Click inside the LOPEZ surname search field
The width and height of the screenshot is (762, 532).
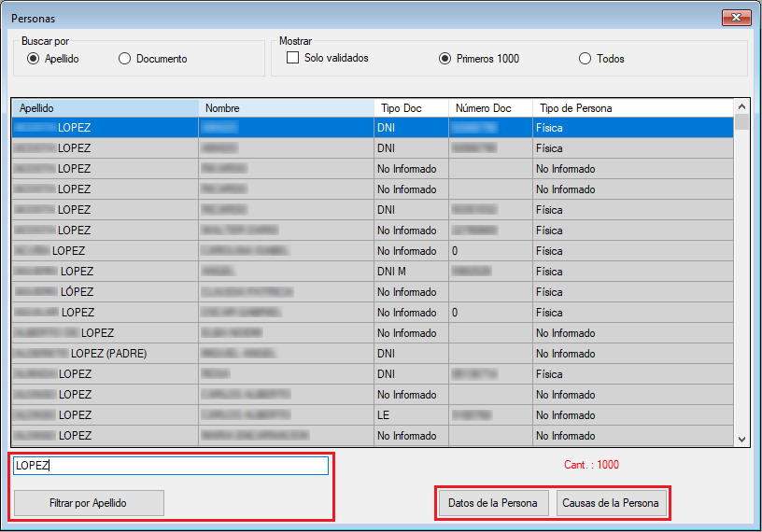click(170, 465)
